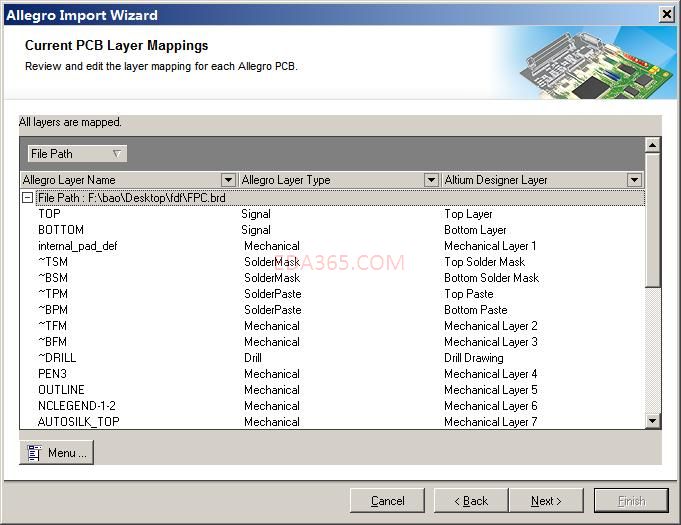Click the Drill type cell for ~DRILL

pyautogui.click(x=253, y=358)
